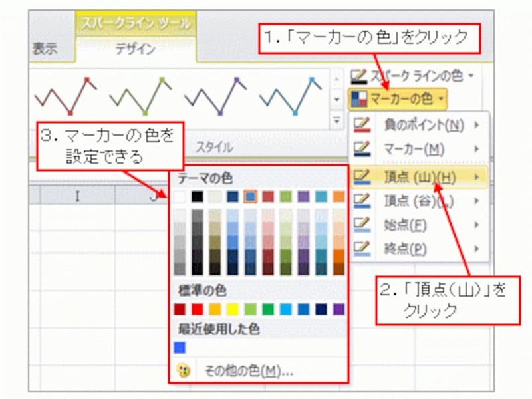Pick the dark blue standard color
The height and width of the screenshot is (399, 532).
coord(321,309)
